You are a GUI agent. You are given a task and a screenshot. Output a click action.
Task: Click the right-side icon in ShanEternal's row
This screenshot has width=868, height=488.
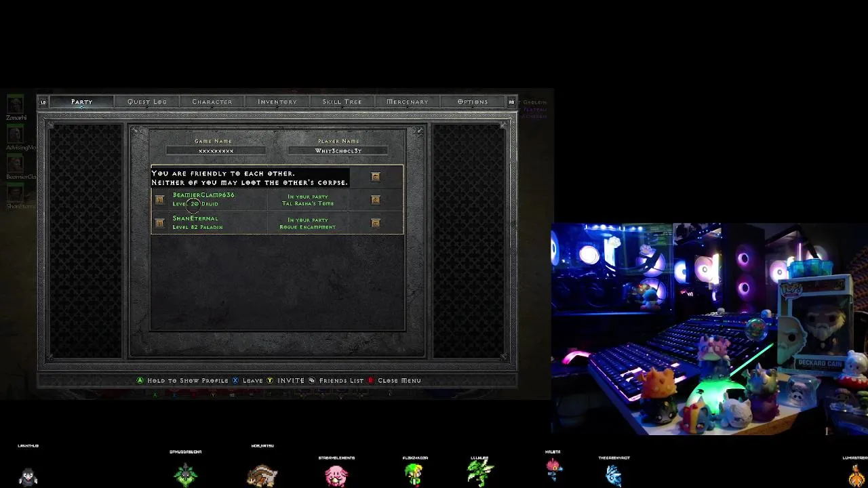[x=376, y=223]
